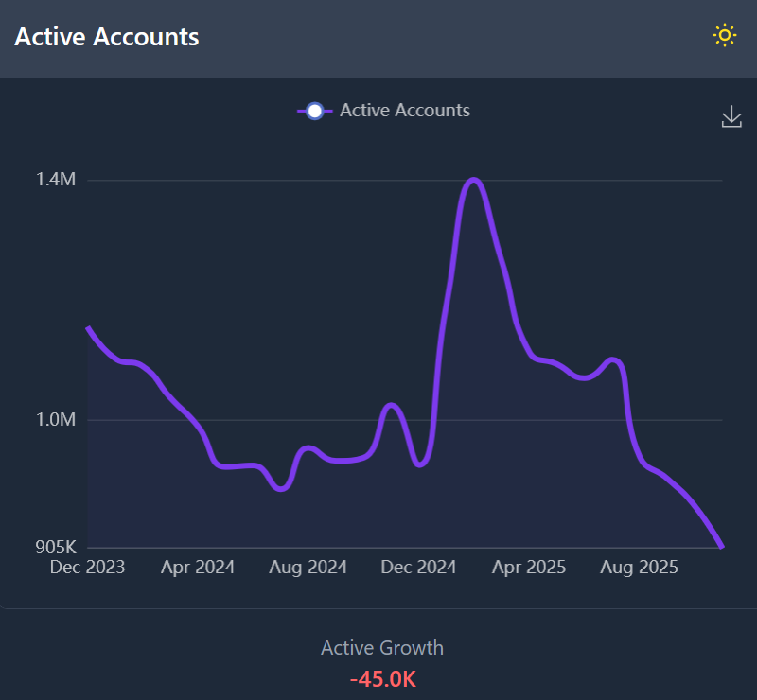Click the Active Growth label
The width and height of the screenshot is (757, 700).
(382, 648)
